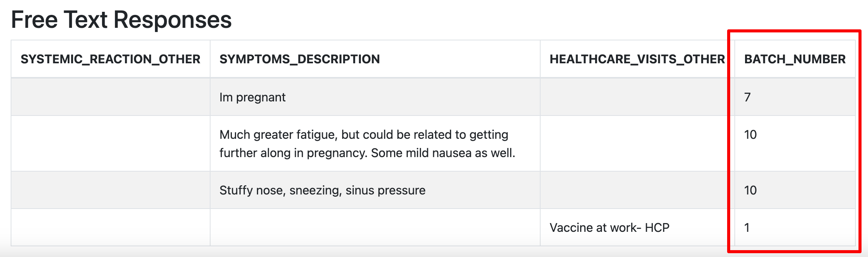
Task: Select empty symptoms cell in last row
Action: (375, 227)
